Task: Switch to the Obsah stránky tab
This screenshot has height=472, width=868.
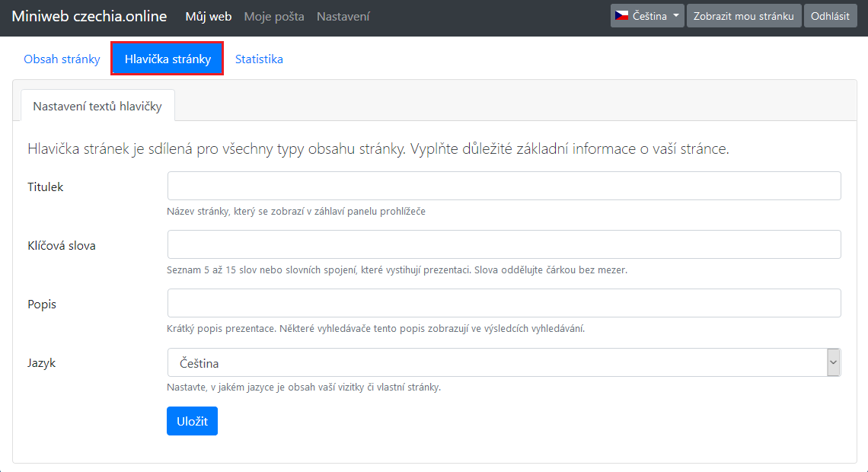Action: (62, 59)
